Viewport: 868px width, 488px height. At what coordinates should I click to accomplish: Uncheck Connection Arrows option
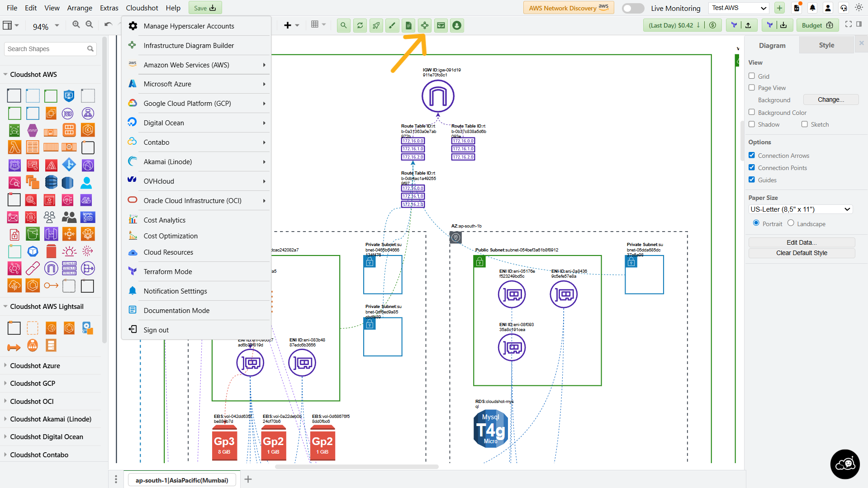click(752, 155)
